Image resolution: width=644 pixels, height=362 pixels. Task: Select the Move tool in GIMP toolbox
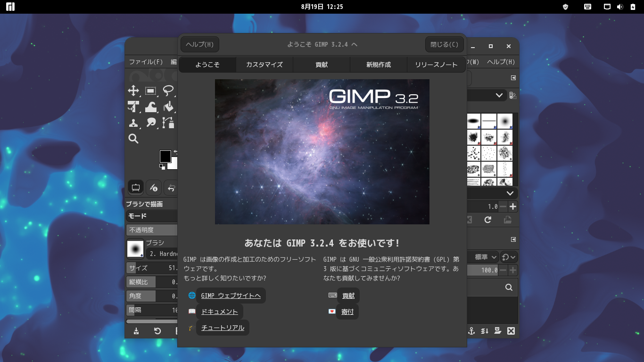133,90
